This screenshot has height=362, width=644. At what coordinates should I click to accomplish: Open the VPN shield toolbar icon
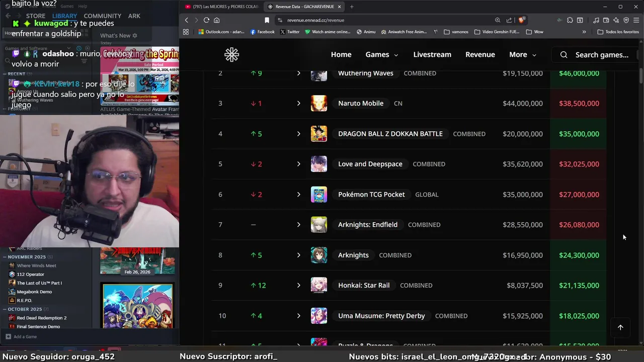pyautogui.click(x=626, y=20)
